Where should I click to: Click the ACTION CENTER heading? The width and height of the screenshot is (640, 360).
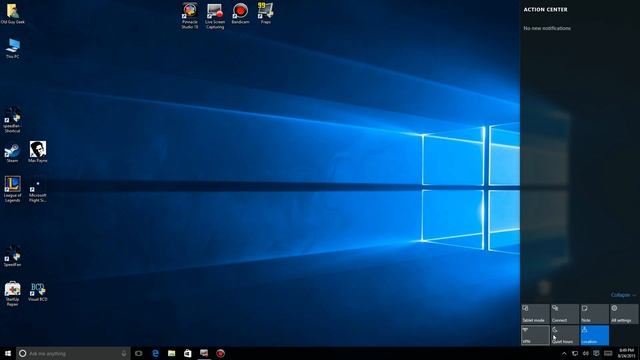[545, 9]
